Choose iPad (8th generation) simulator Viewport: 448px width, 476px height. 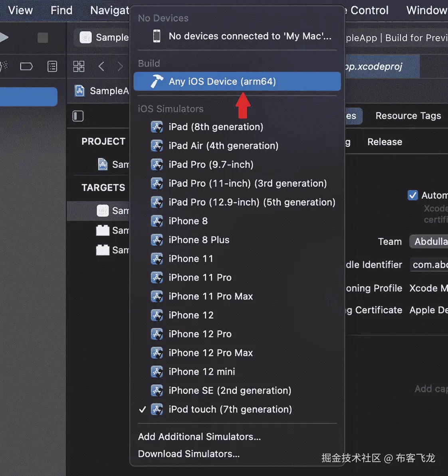click(x=237, y=127)
